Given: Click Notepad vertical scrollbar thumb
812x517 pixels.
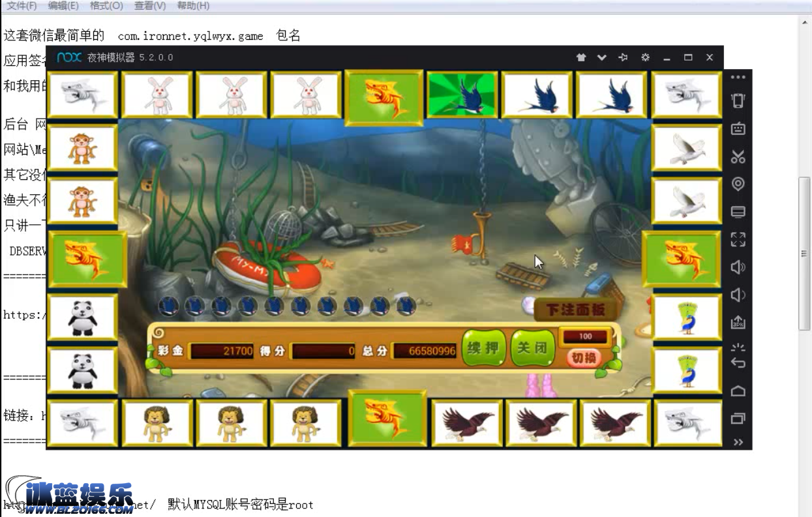Looking at the screenshot, I should click(x=804, y=254).
